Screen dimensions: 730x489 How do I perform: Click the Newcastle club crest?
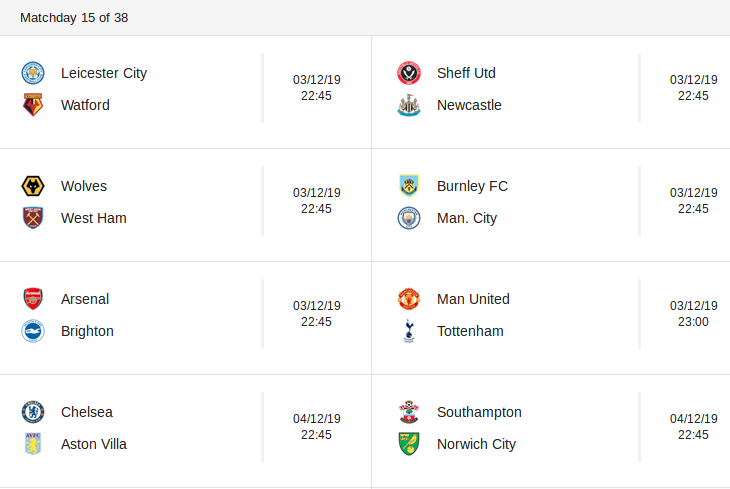pyautogui.click(x=409, y=105)
